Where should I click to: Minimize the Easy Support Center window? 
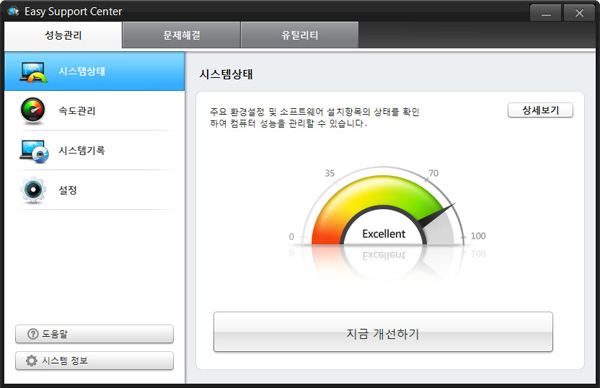(546, 13)
